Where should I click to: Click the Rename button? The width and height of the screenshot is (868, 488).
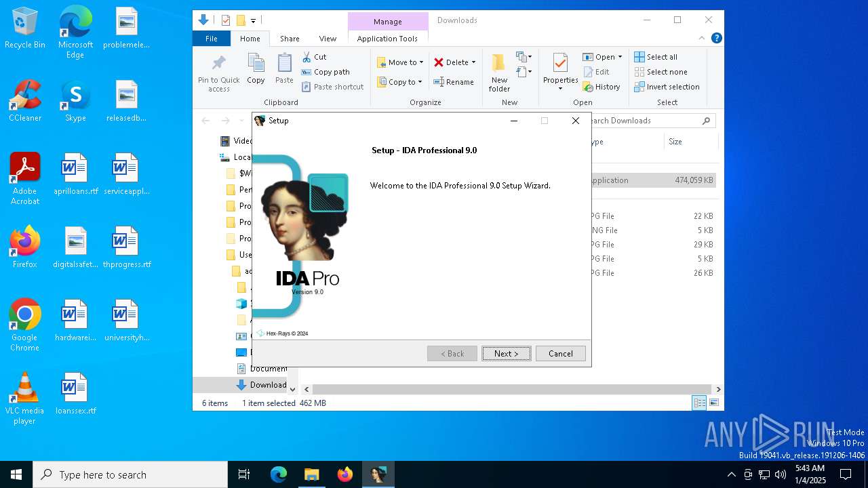point(454,82)
